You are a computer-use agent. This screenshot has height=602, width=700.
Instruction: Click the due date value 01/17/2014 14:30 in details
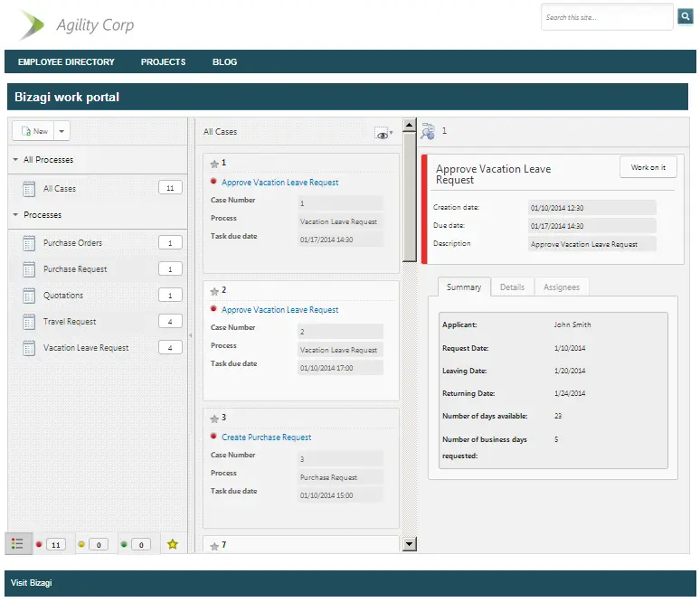pos(592,226)
